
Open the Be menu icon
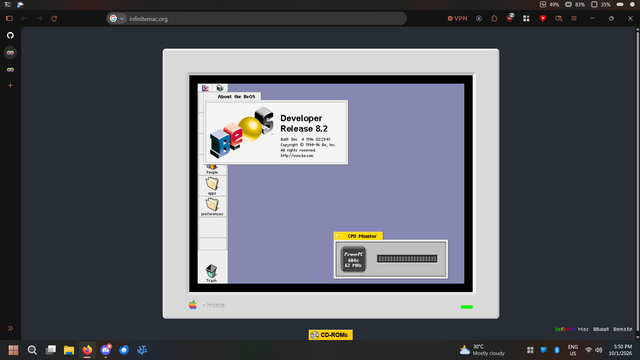click(205, 88)
